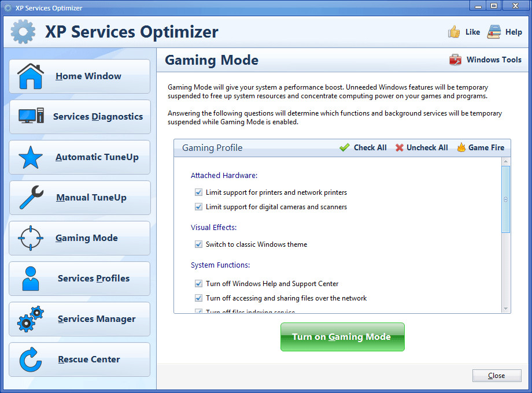Click the Gaming Profile panel title

tap(212, 148)
